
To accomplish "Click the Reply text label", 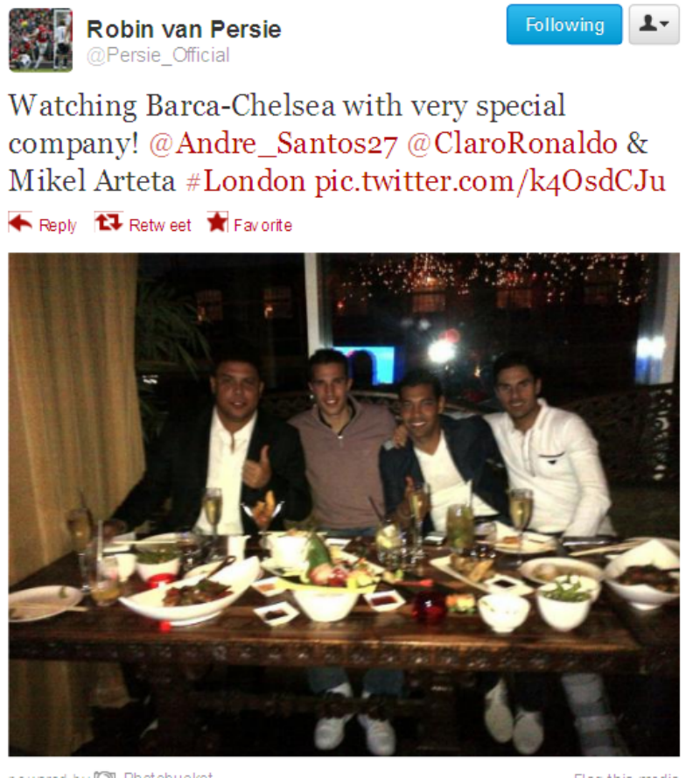I will pos(58,226).
